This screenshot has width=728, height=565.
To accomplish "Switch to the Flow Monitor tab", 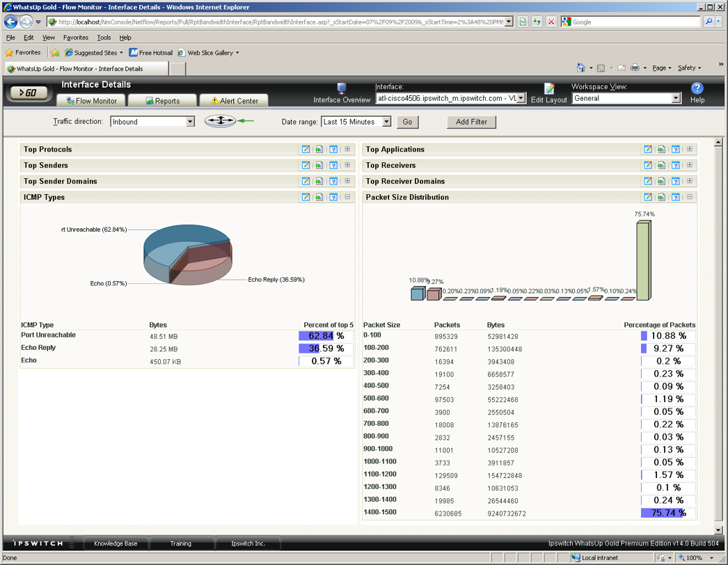I will coord(91,101).
